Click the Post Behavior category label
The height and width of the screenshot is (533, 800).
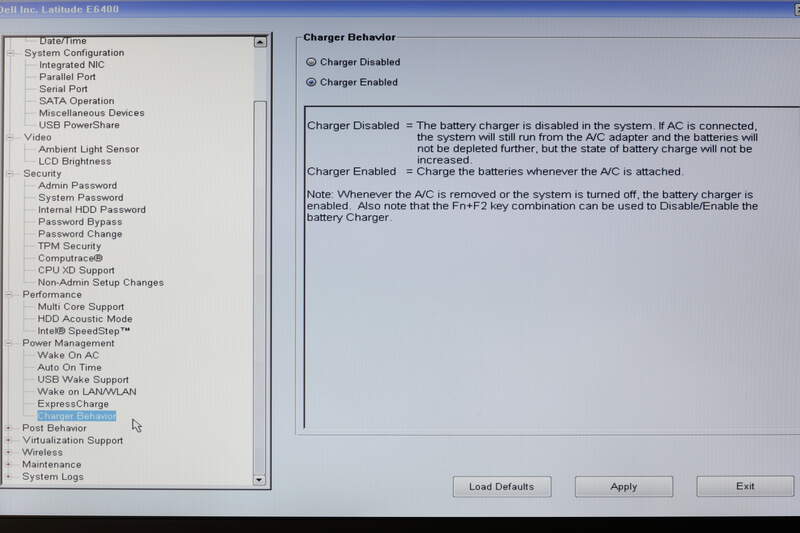click(x=54, y=428)
